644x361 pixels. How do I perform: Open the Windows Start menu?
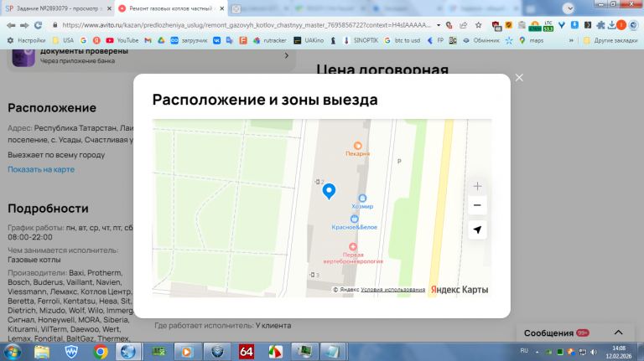point(13,352)
